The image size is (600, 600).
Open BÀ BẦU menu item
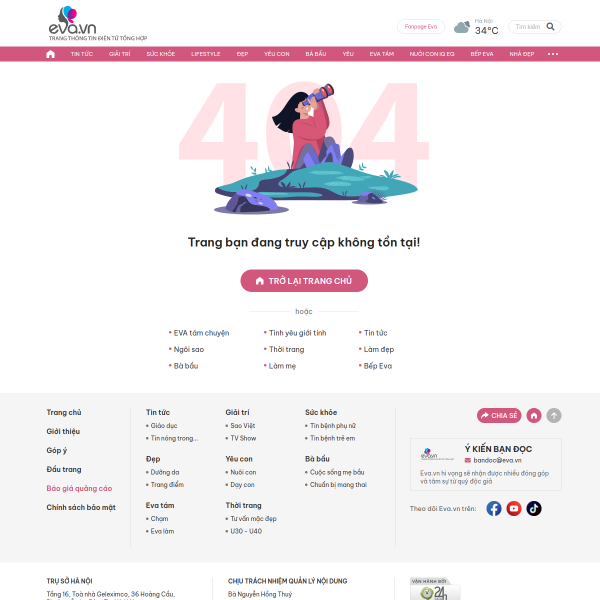pyautogui.click(x=316, y=54)
